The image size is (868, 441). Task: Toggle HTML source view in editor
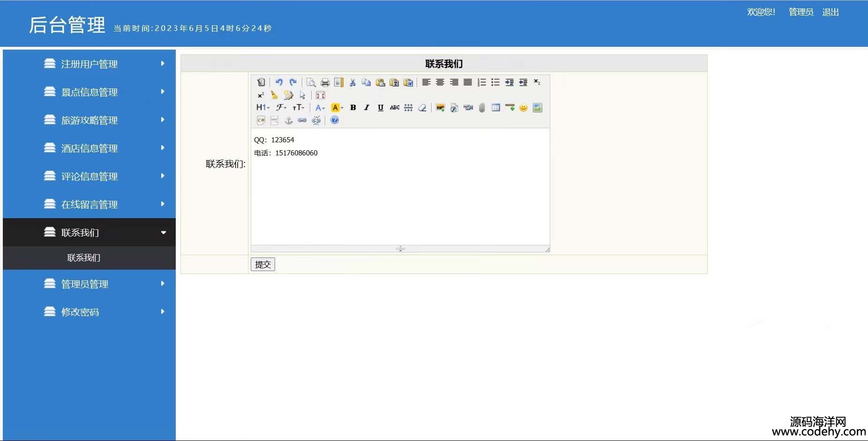click(x=261, y=82)
